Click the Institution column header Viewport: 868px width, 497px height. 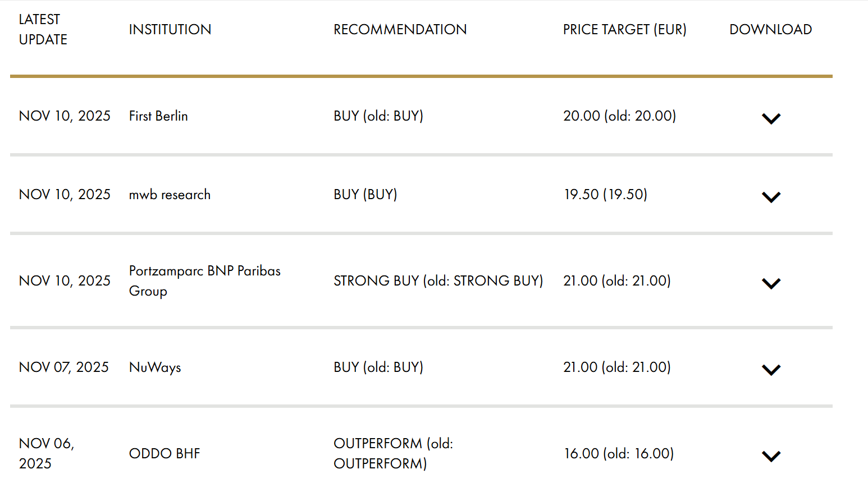pyautogui.click(x=170, y=29)
